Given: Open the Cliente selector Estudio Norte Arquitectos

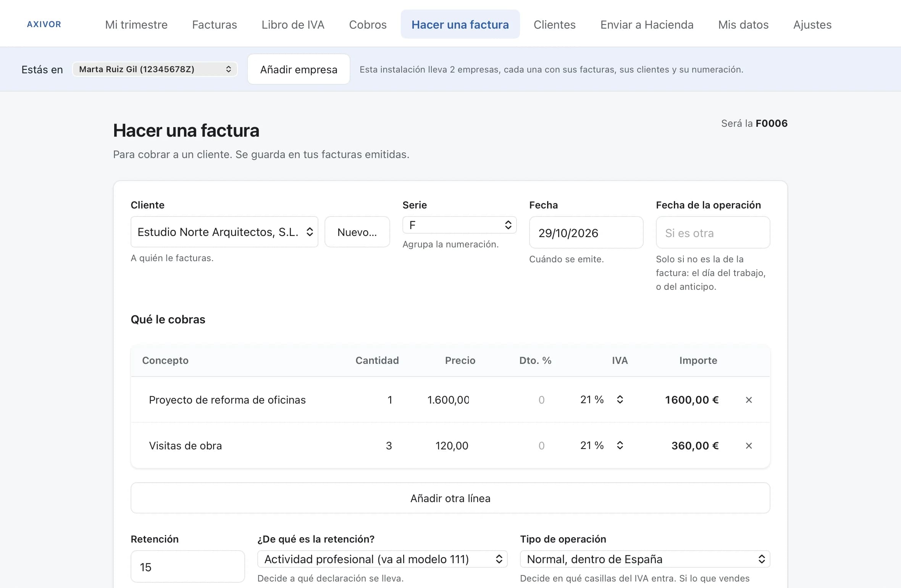Looking at the screenshot, I should tap(224, 232).
